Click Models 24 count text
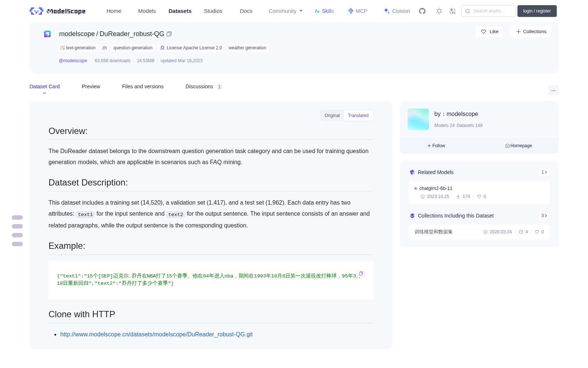Viewport: 588px width, 368px height. tap(444, 125)
